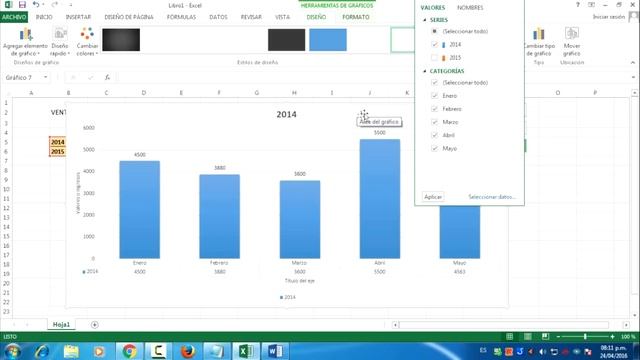640x360 pixels.
Task: Collapse the ribbon with the arrow
Action: pyautogui.click(x=633, y=62)
